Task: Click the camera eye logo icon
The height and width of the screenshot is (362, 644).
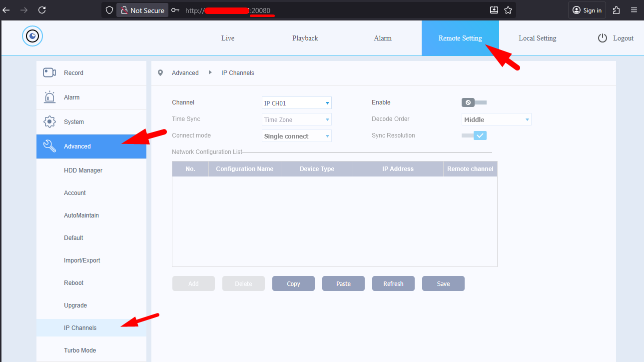Action: pyautogui.click(x=32, y=36)
